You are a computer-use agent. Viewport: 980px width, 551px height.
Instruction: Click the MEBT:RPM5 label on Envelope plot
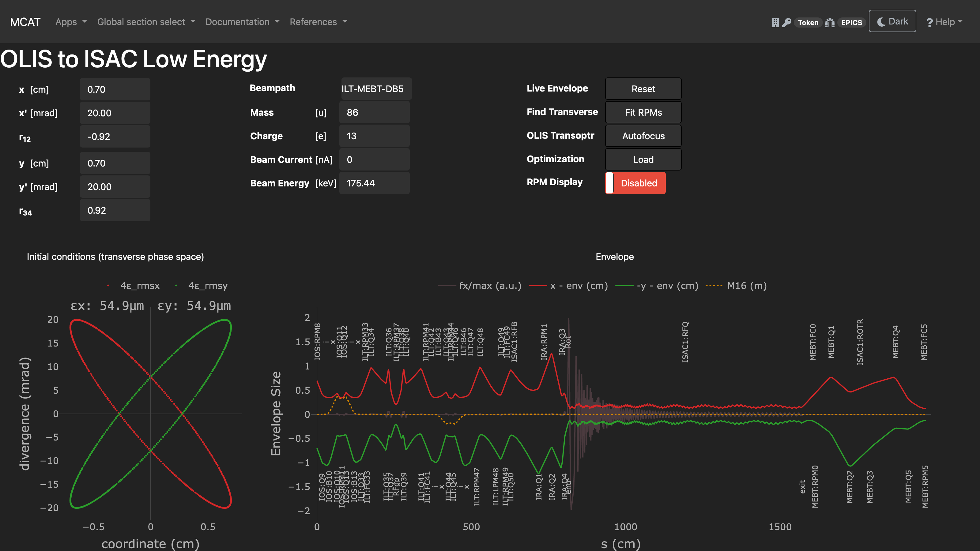(925, 487)
